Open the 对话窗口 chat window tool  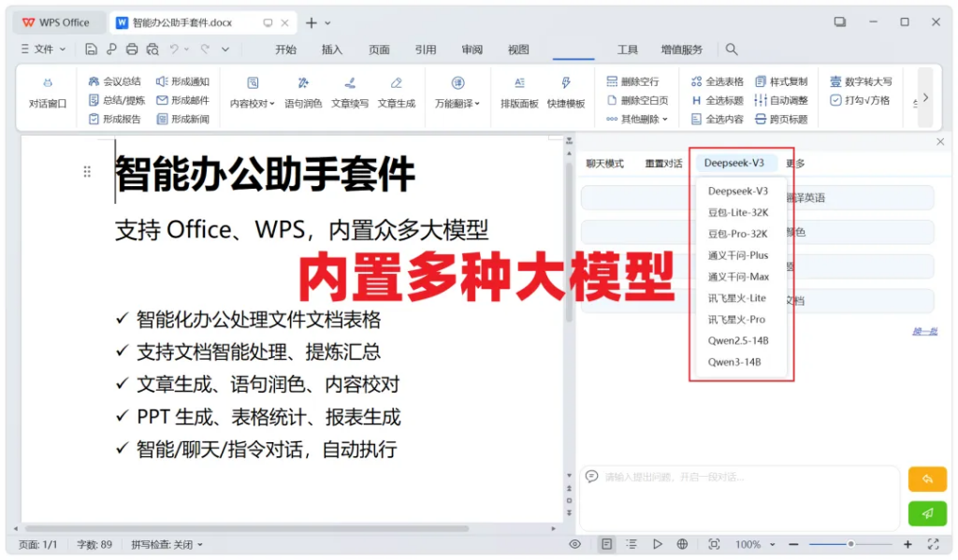pos(48,93)
